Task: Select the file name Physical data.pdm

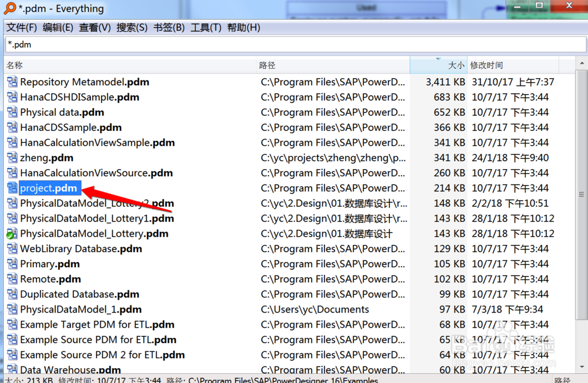Action: [62, 112]
